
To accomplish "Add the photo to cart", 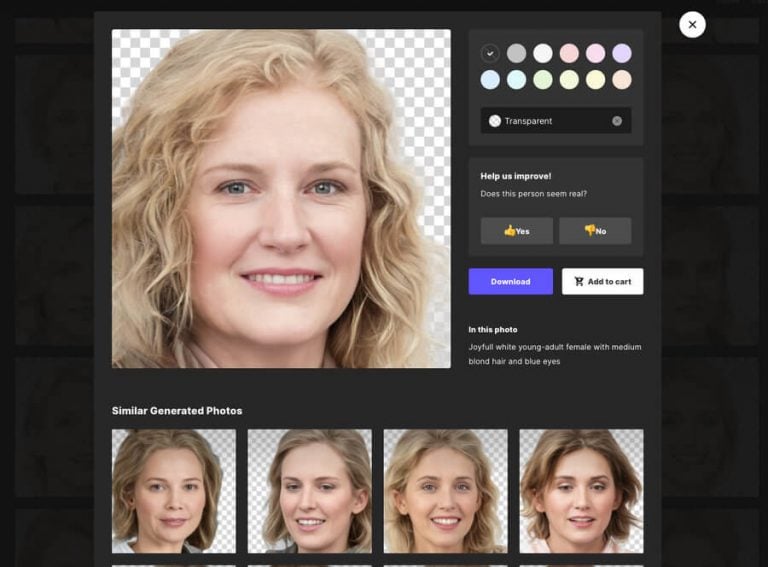I will pos(602,282).
